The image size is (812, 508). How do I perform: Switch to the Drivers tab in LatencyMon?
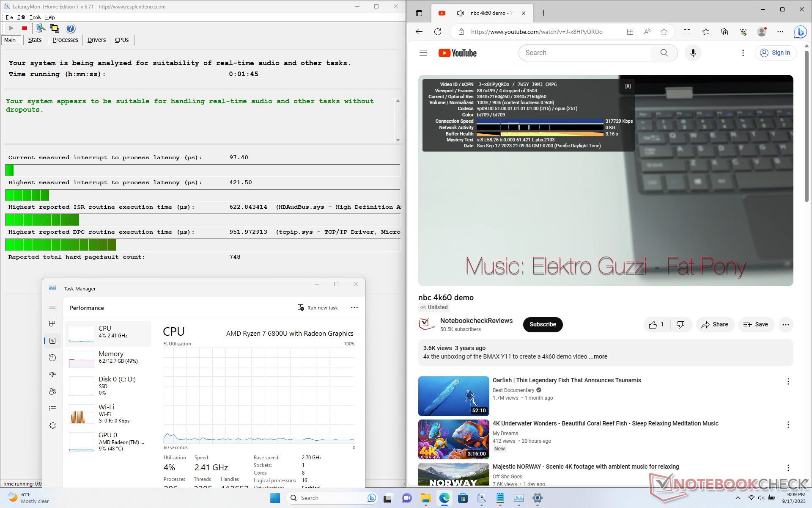point(96,40)
